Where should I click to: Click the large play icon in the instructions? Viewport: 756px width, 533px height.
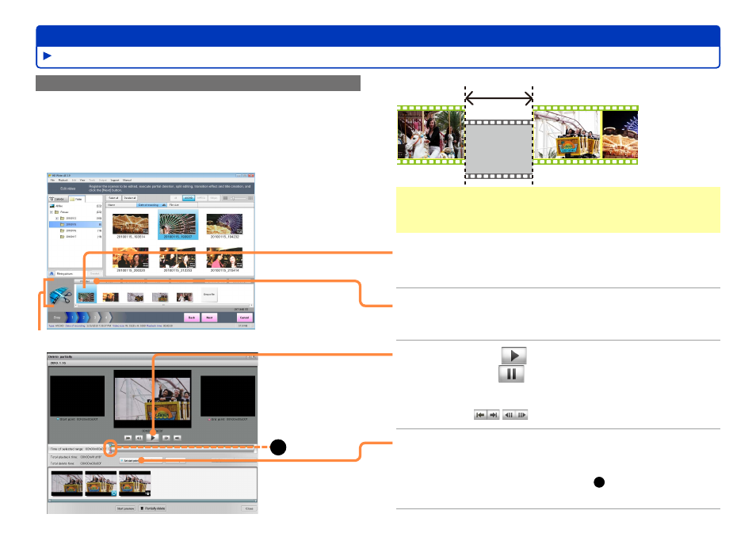[514, 356]
